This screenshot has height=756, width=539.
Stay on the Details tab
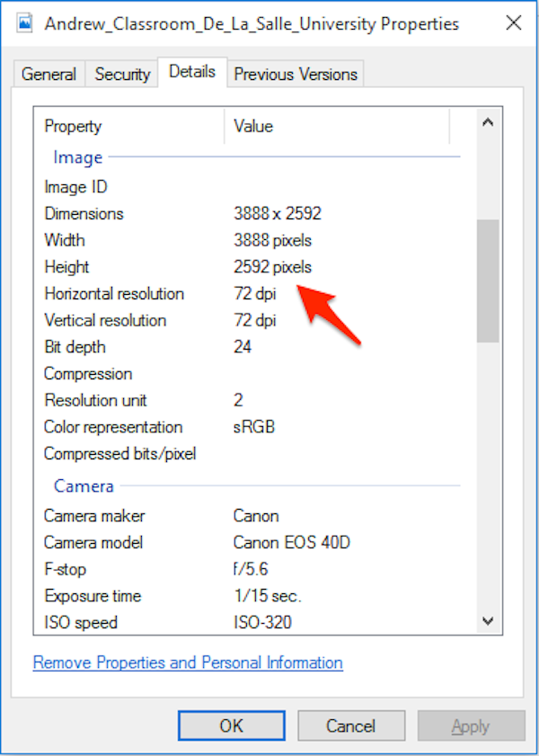coord(191,72)
